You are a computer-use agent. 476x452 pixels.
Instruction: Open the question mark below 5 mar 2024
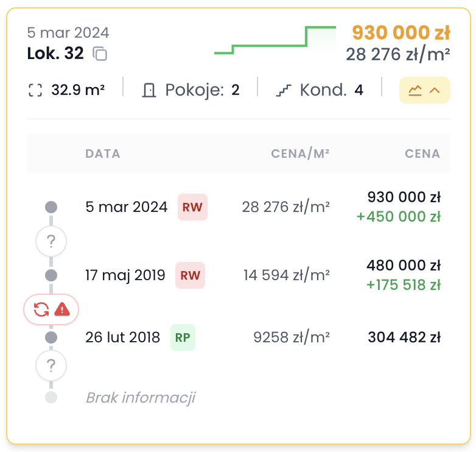tap(51, 242)
